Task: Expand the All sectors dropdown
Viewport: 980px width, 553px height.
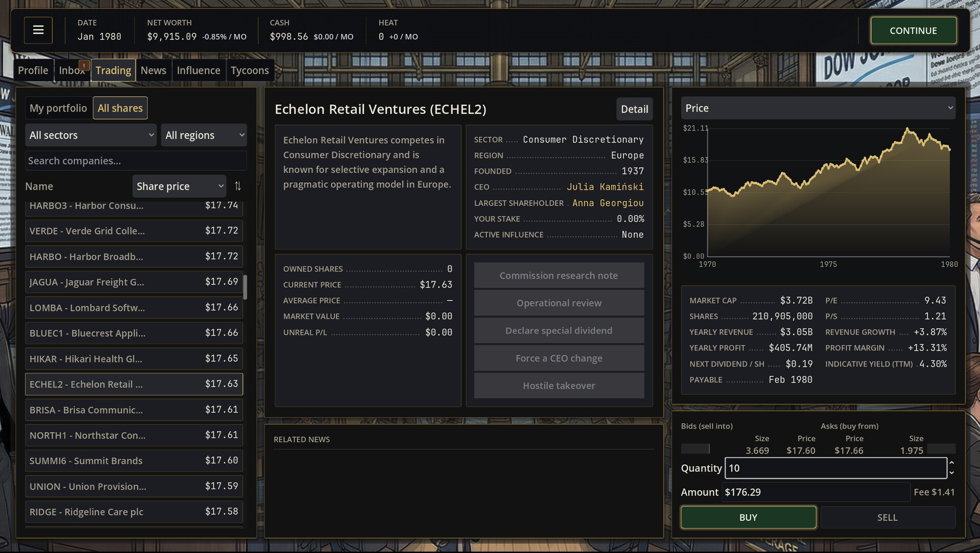Action: [x=91, y=135]
